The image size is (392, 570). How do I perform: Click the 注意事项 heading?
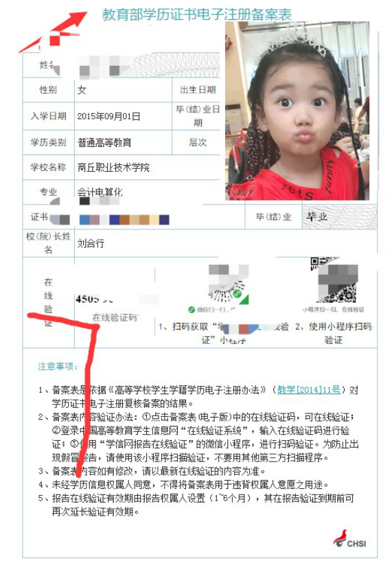click(x=58, y=366)
